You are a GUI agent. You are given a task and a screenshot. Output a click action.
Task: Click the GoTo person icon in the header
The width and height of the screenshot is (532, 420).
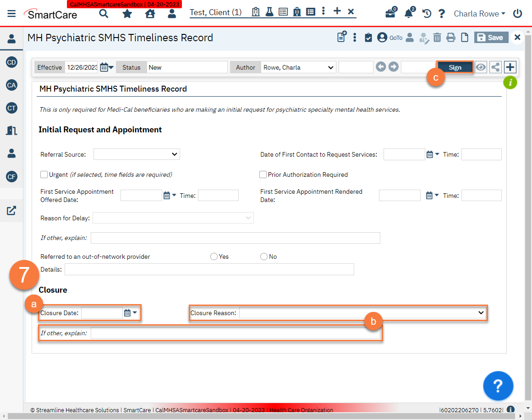[383, 37]
